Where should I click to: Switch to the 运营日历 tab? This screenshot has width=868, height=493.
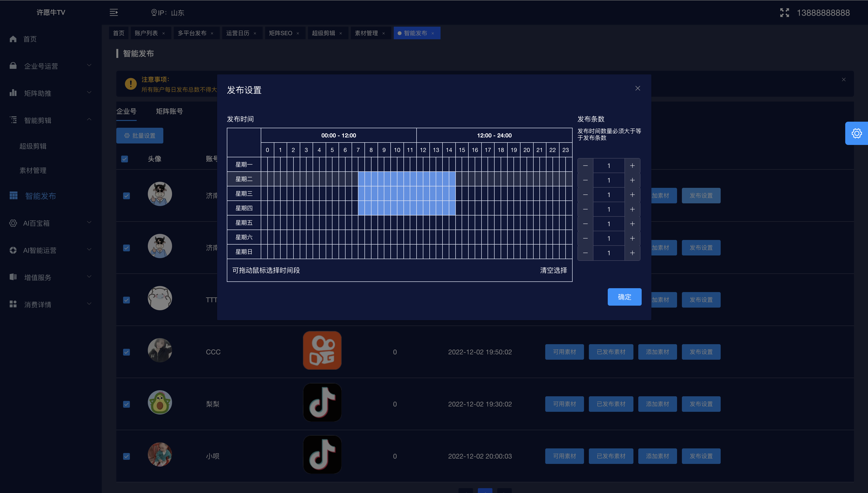pos(238,33)
